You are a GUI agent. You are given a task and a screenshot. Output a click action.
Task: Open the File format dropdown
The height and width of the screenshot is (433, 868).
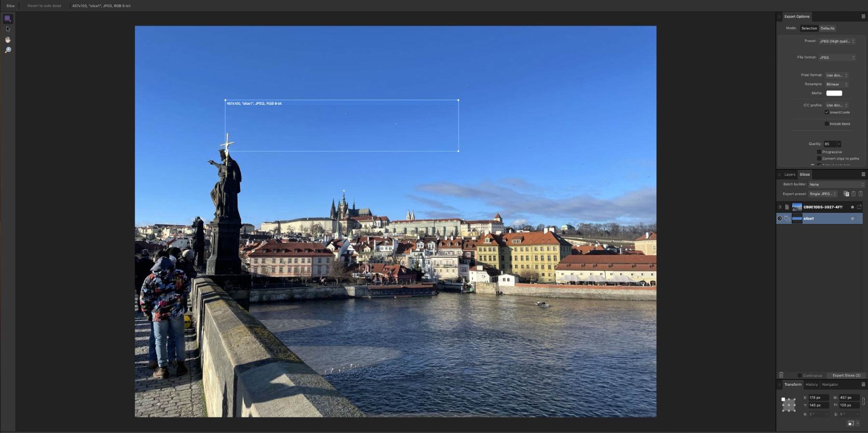point(837,57)
